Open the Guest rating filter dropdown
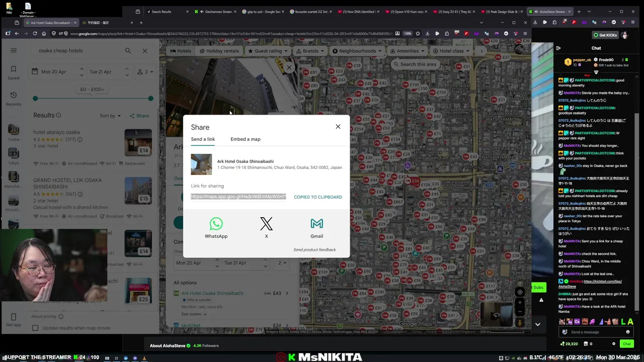 [x=267, y=51]
